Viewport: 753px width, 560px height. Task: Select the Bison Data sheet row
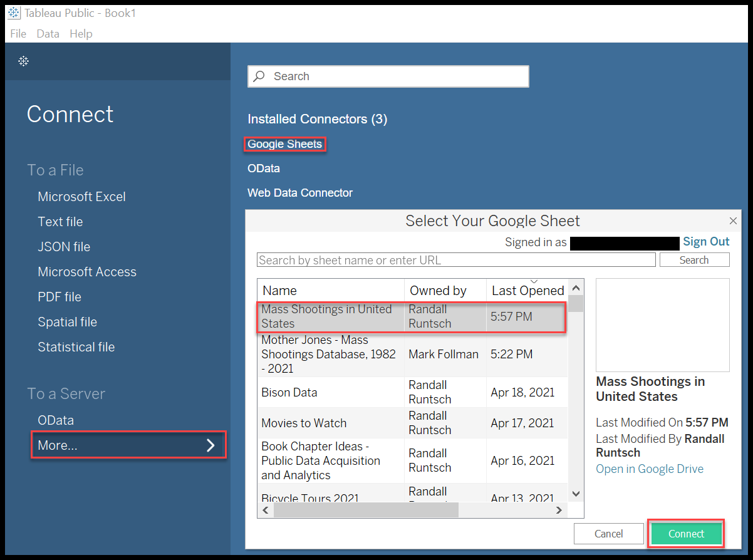click(413, 392)
